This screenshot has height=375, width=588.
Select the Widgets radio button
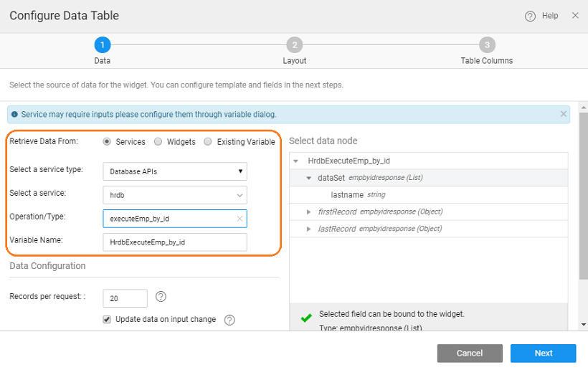click(x=158, y=142)
